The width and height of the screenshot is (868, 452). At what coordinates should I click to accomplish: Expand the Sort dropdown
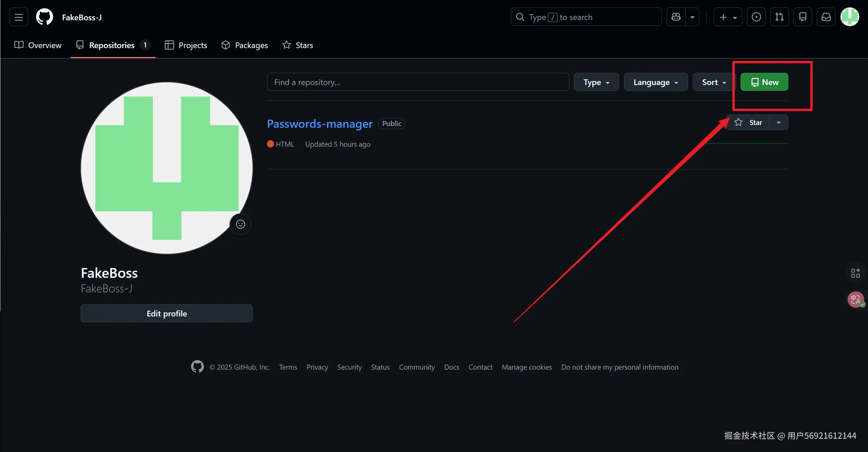pos(714,82)
